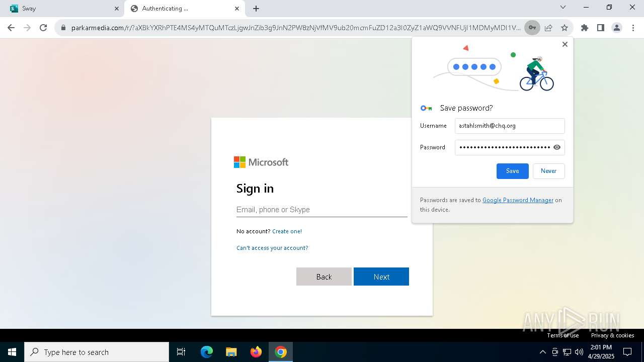Viewport: 644px width, 362px height.
Task: Edit the Username field in popup
Action: click(x=510, y=126)
